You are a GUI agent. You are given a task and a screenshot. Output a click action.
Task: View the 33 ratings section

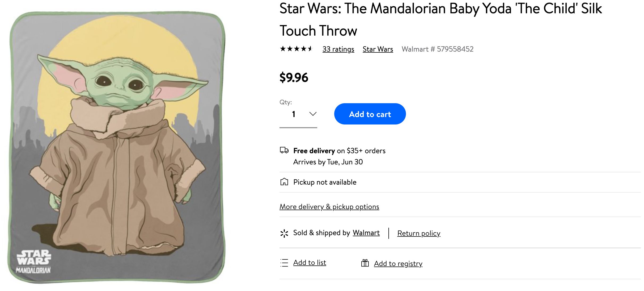(338, 49)
